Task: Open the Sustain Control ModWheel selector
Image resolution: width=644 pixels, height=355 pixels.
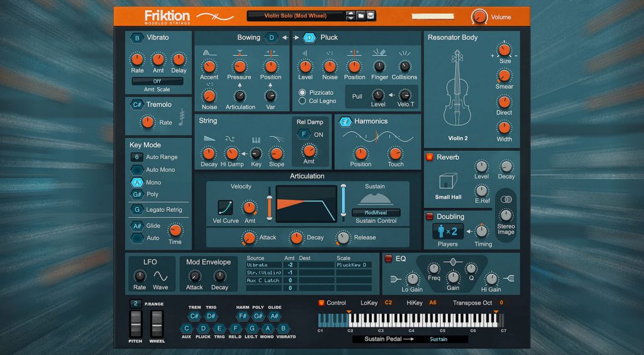Action: [376, 212]
